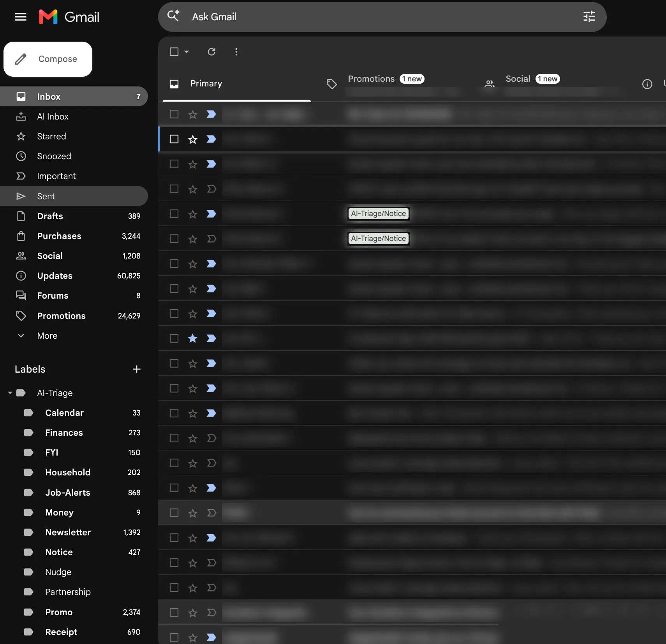This screenshot has width=666, height=644.
Task: Open the Starred folder
Action: tap(74, 136)
